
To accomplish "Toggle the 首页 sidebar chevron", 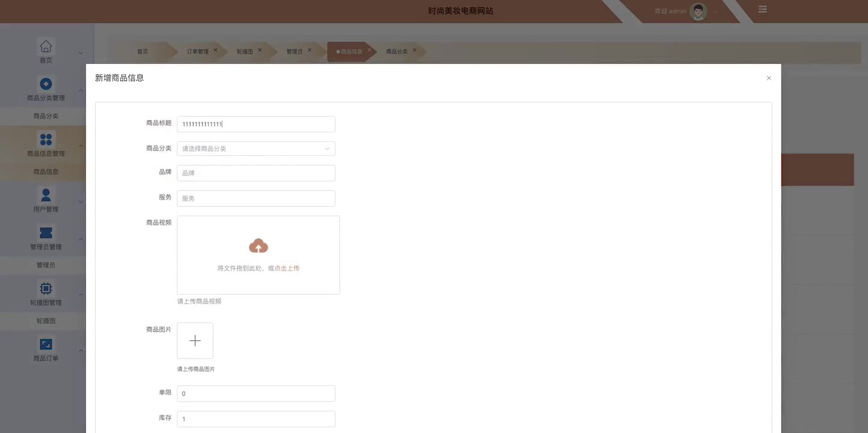I will tap(81, 53).
